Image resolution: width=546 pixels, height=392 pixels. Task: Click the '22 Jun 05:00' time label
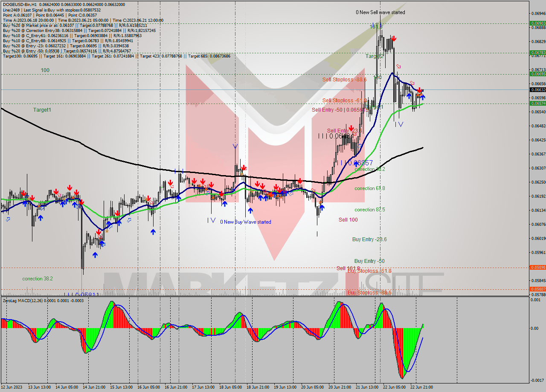coord(394,387)
